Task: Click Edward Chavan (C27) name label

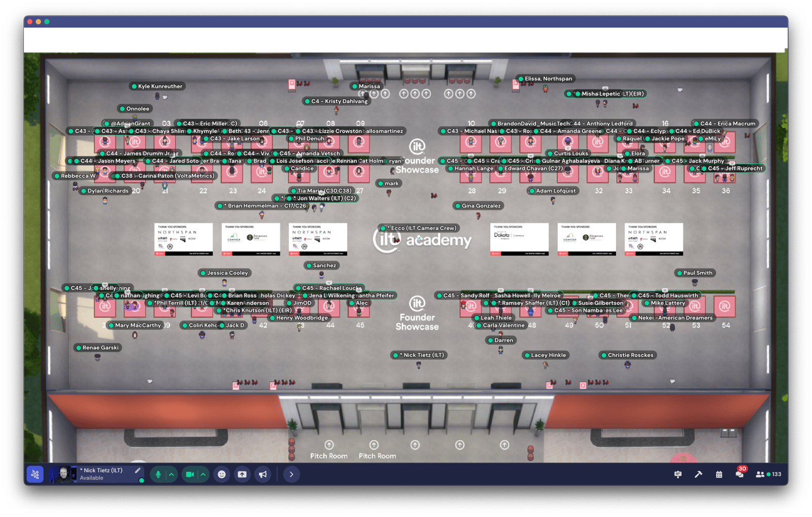Action: (x=530, y=169)
